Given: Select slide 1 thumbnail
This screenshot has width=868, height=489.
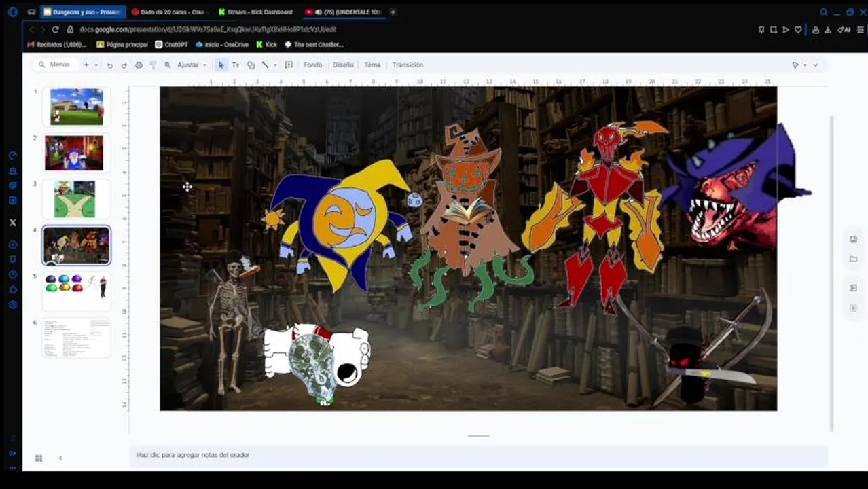Looking at the screenshot, I should 77,107.
